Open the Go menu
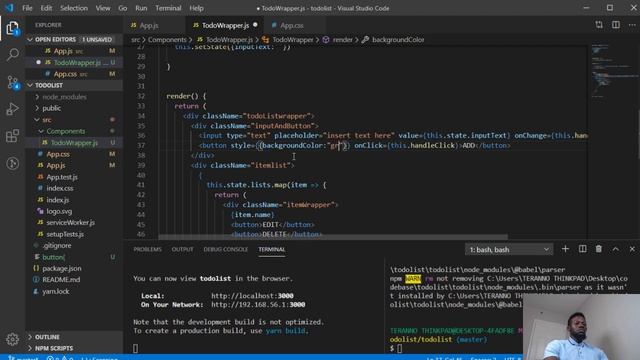640x360 pixels. tap(122, 8)
